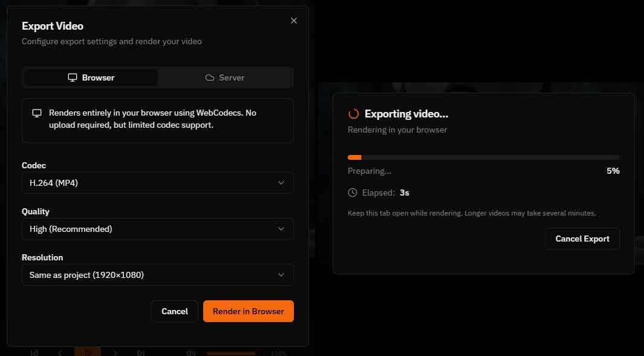Image resolution: width=644 pixels, height=356 pixels.
Task: Adjust the volume slider
Action: click(231, 353)
